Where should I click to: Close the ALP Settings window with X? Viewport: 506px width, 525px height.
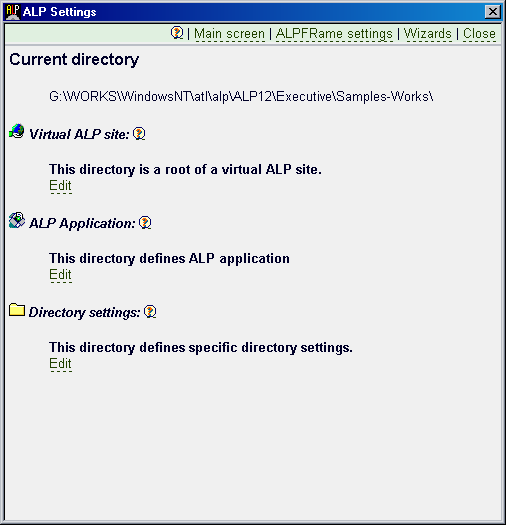pos(493,12)
